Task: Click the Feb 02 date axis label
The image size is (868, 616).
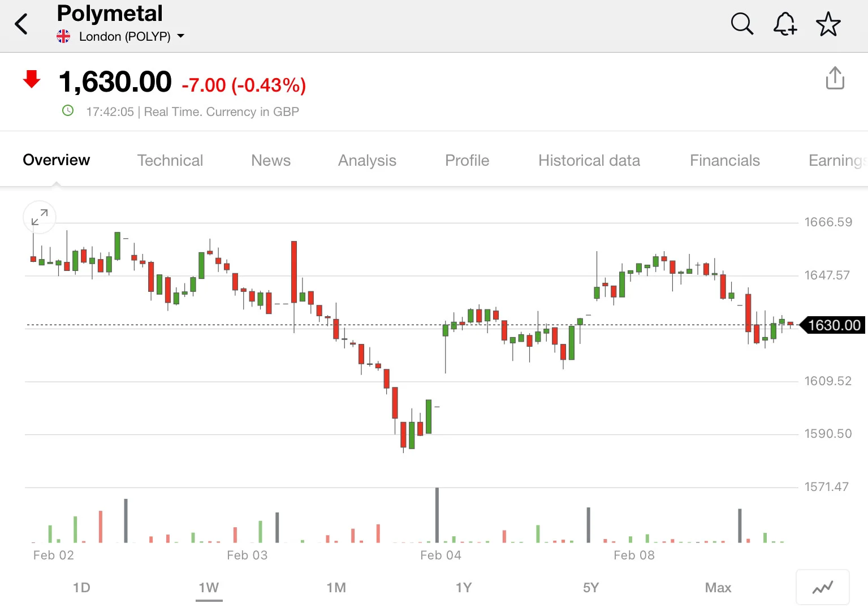Action: pos(54,555)
